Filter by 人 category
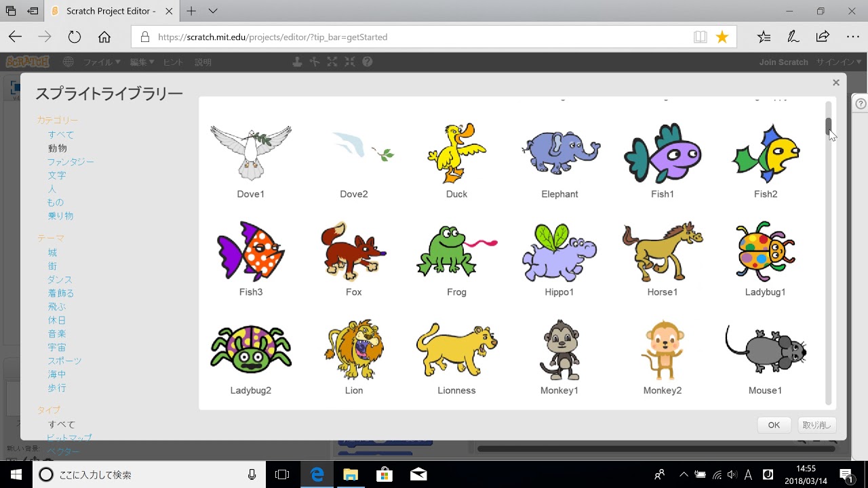Screen dimensions: 868x488 point(52,189)
